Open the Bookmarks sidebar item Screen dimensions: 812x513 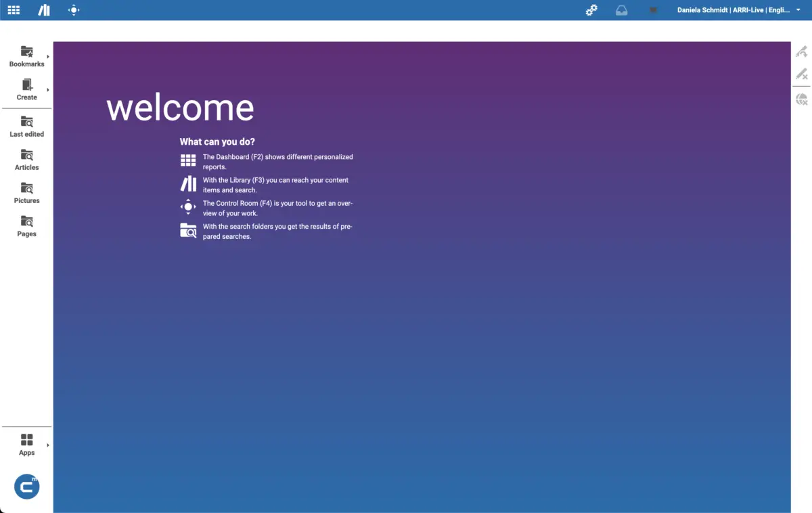point(26,57)
